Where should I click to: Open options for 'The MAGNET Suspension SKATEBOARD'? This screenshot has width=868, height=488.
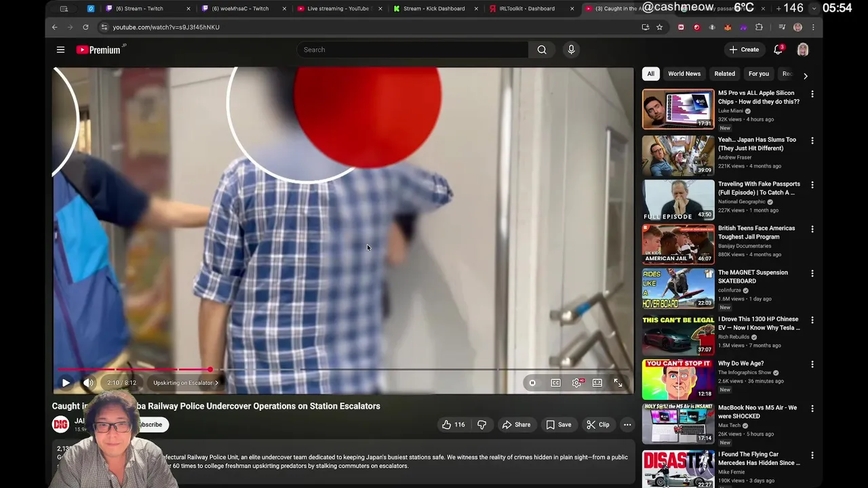812,273
